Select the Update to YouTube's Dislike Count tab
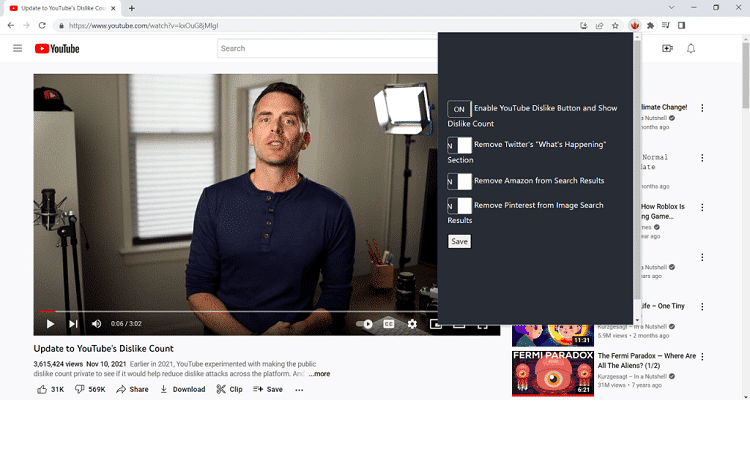The image size is (750, 468). click(x=63, y=8)
